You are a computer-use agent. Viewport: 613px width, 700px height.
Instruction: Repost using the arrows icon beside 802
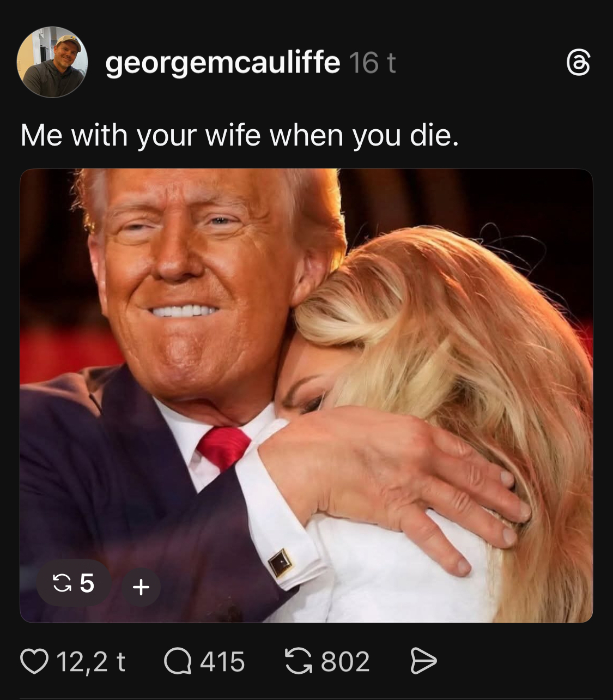coord(298,661)
